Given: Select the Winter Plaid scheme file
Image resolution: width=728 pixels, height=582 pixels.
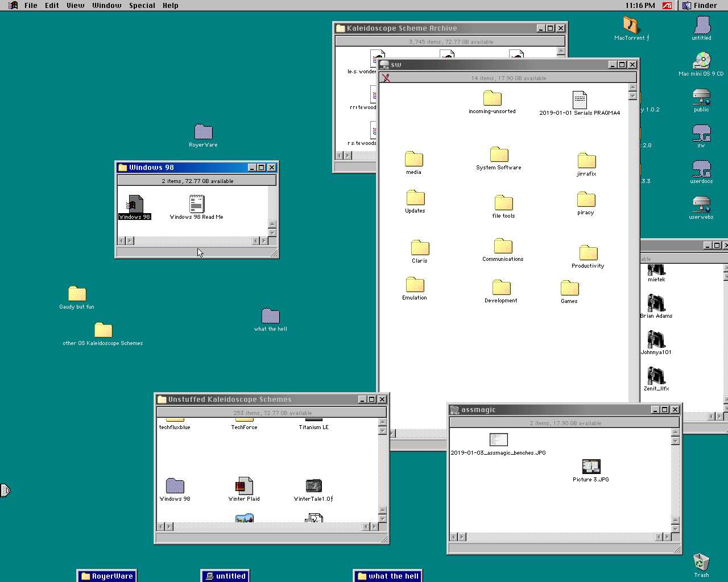Looking at the screenshot, I should 244,486.
